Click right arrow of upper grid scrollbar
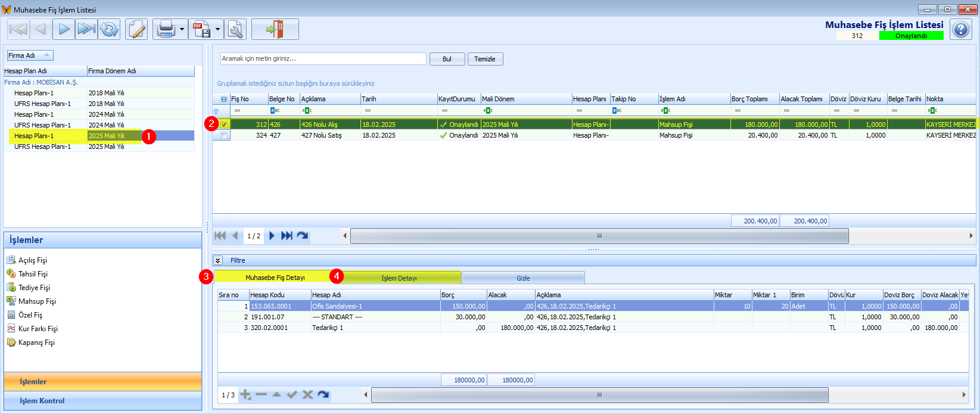The image size is (980, 414). pos(971,236)
